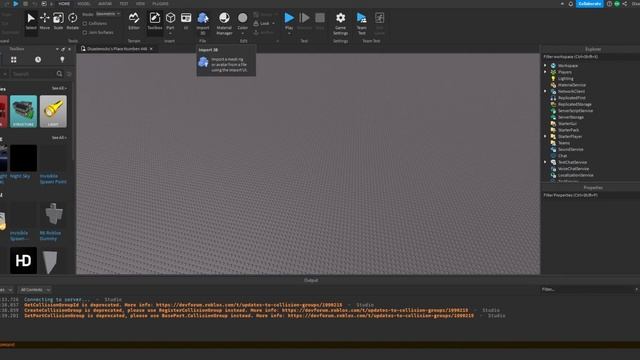Screen dimensions: 640x360
Task: Select the Light category thumbnail
Action: point(53,111)
